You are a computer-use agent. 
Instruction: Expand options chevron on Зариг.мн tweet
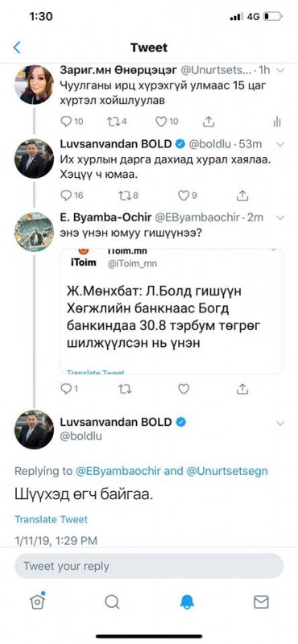click(x=280, y=71)
